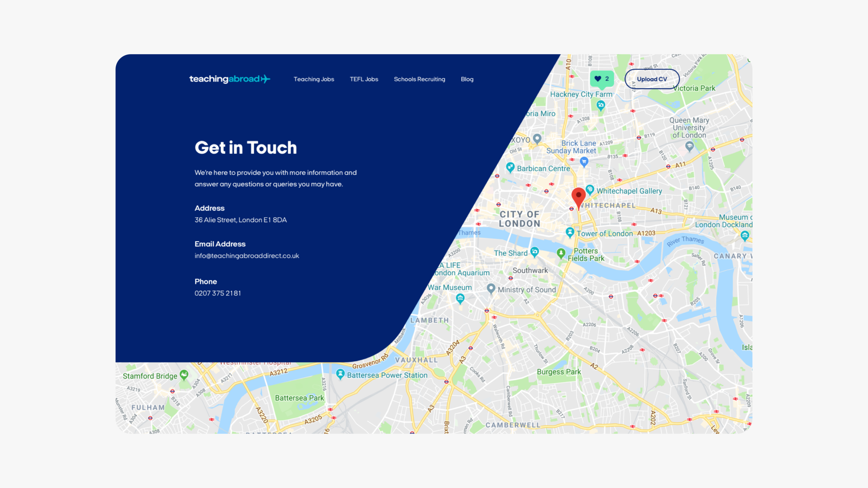Click the Burgess Park map label
The image size is (868, 488).
559,372
